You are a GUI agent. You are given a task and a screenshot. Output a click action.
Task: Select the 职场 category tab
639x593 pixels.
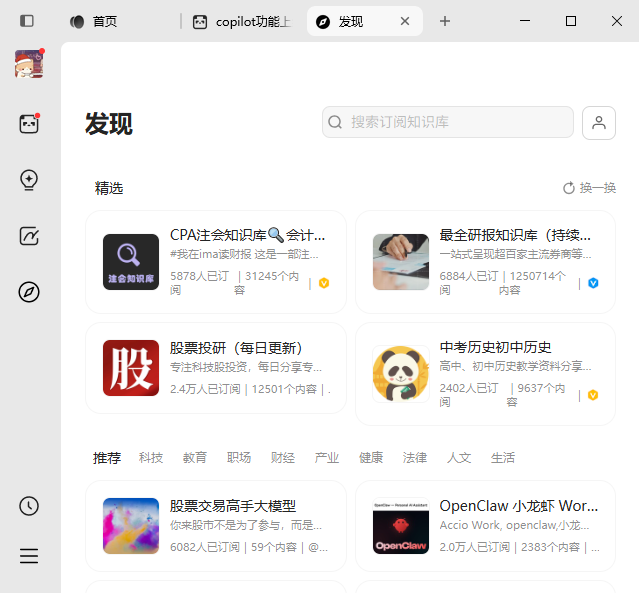tap(239, 458)
